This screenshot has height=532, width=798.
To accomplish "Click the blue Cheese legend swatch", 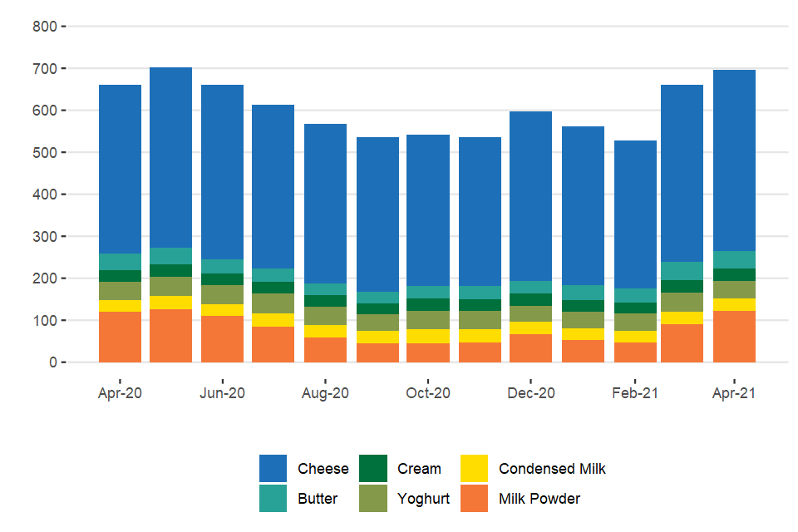I will click(273, 469).
